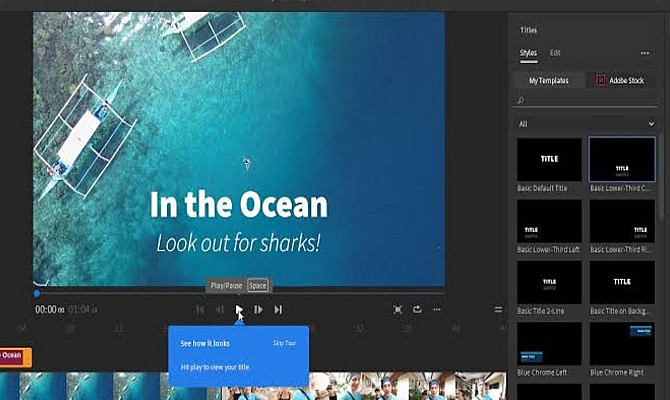Switch to the Styles tab
670x400 pixels.
click(x=529, y=53)
